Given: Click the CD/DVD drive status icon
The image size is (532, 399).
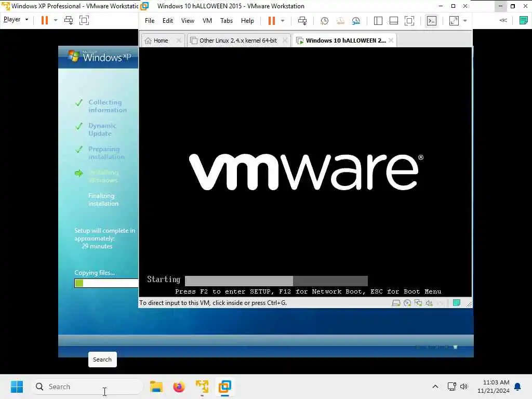Looking at the screenshot, I should pos(407,303).
